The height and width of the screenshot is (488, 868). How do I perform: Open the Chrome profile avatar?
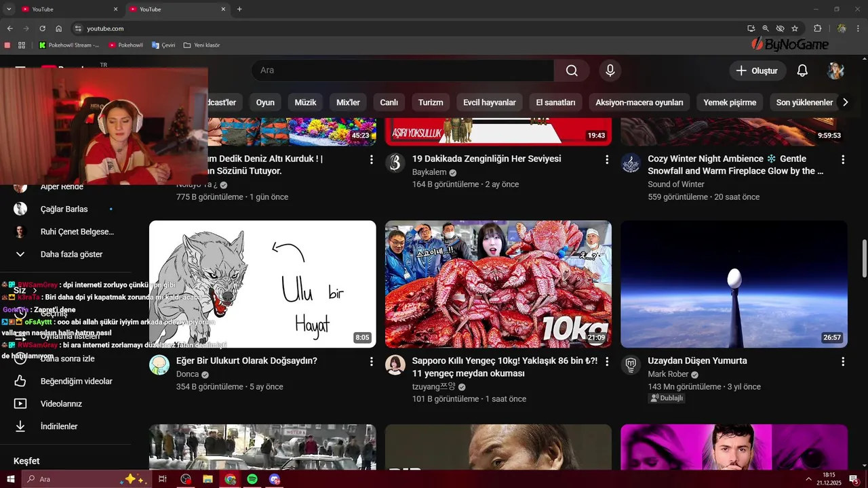[x=842, y=28]
